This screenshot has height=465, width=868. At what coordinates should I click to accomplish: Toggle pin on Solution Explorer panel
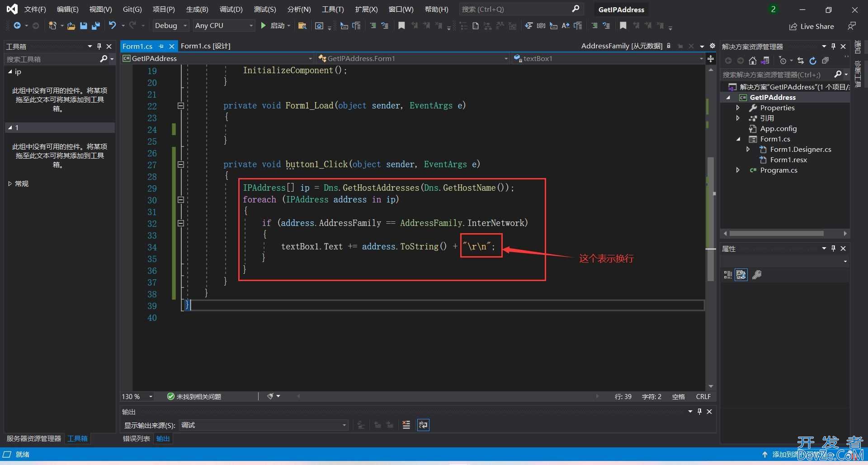(834, 46)
